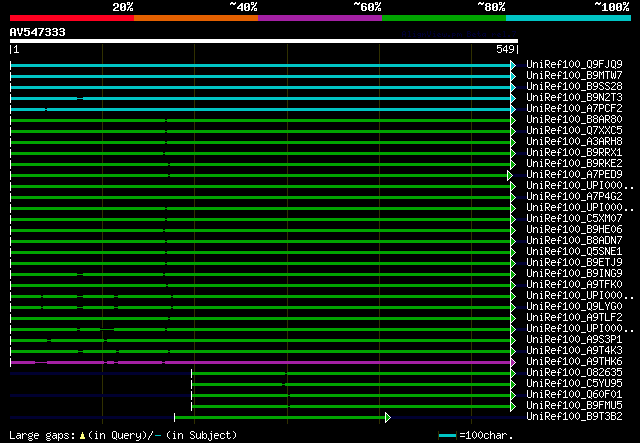Click the green alignment bar for B9HE06
Image resolution: width=640 pixels, height=443 pixels.
(x=260, y=230)
